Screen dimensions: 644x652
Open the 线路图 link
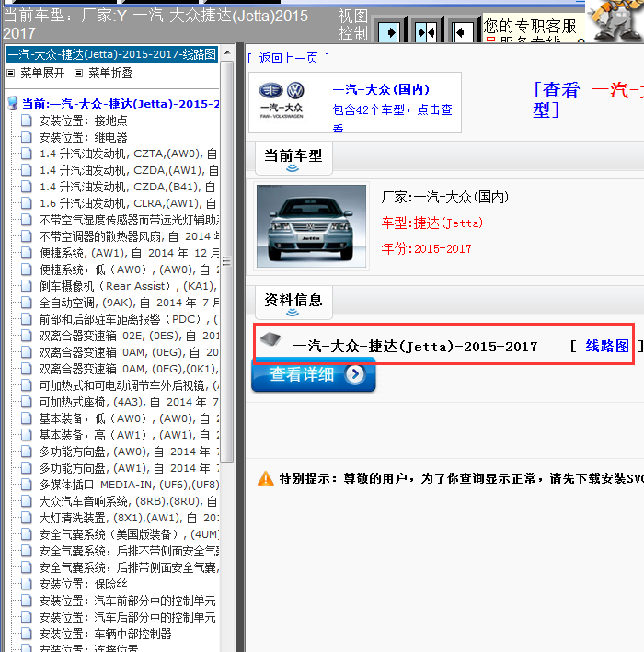[607, 346]
